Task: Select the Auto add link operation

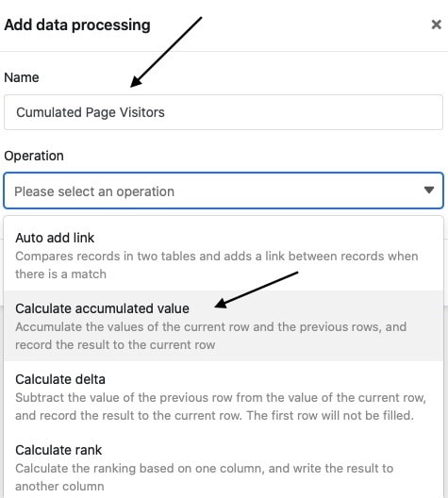Action: [224, 255]
